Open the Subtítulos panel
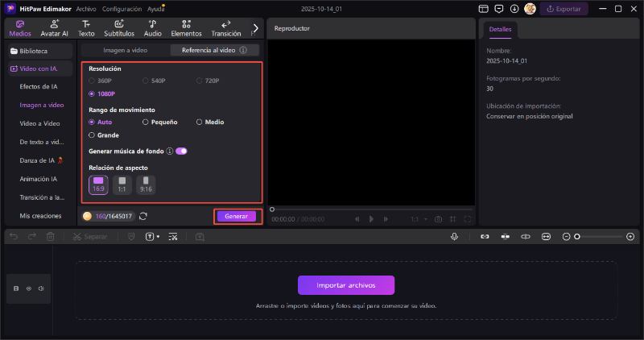 tap(119, 28)
